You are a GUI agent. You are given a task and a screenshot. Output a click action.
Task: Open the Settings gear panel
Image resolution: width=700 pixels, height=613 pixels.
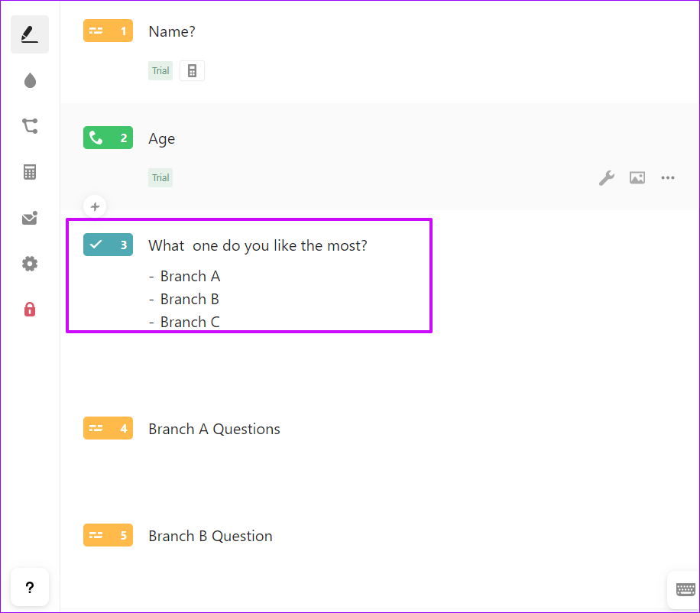click(x=30, y=264)
